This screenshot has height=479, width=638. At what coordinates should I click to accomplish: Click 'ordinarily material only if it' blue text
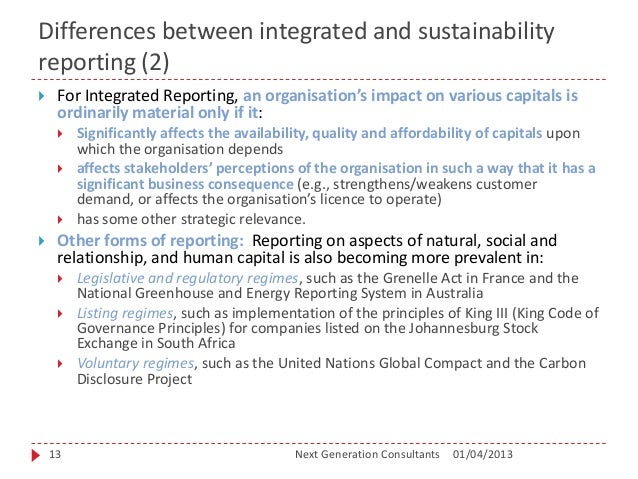pyautogui.click(x=157, y=113)
